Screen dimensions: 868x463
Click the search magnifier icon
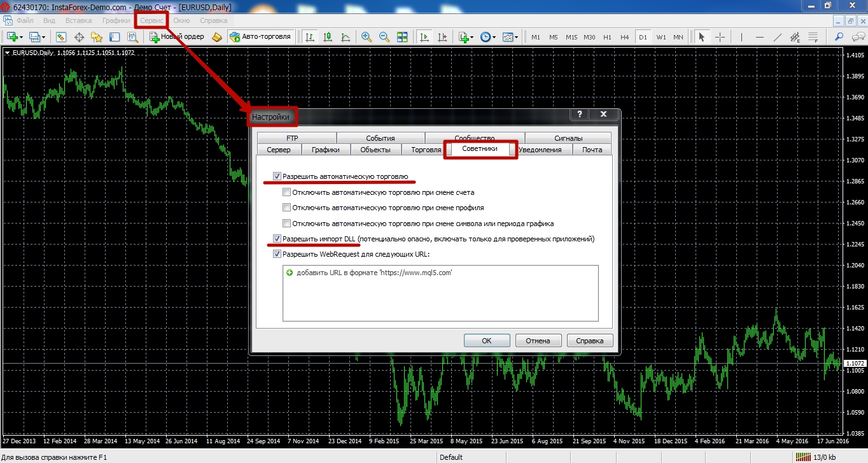pos(839,37)
